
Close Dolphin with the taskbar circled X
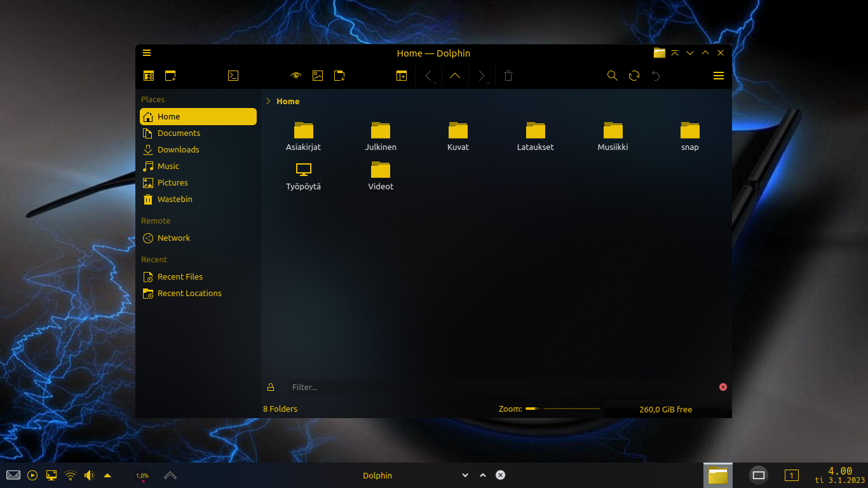[x=501, y=475]
